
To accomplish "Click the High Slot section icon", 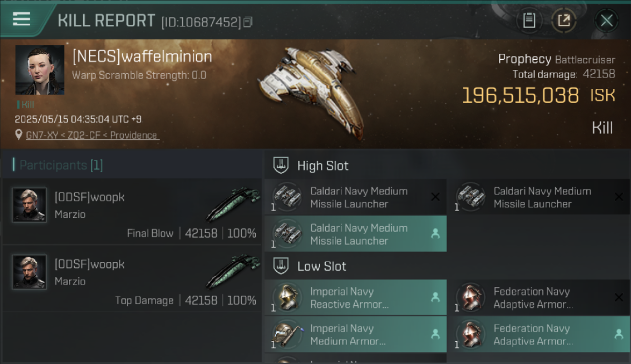I will point(282,165).
